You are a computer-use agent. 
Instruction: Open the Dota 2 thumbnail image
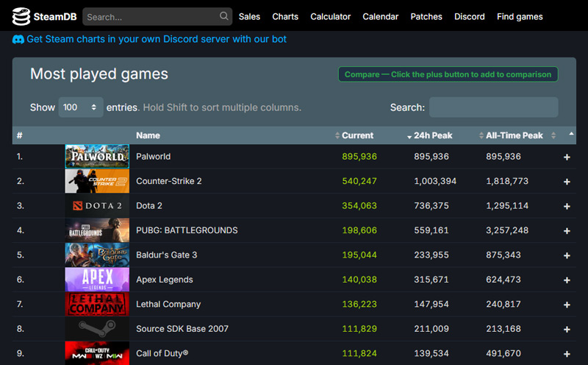point(97,205)
